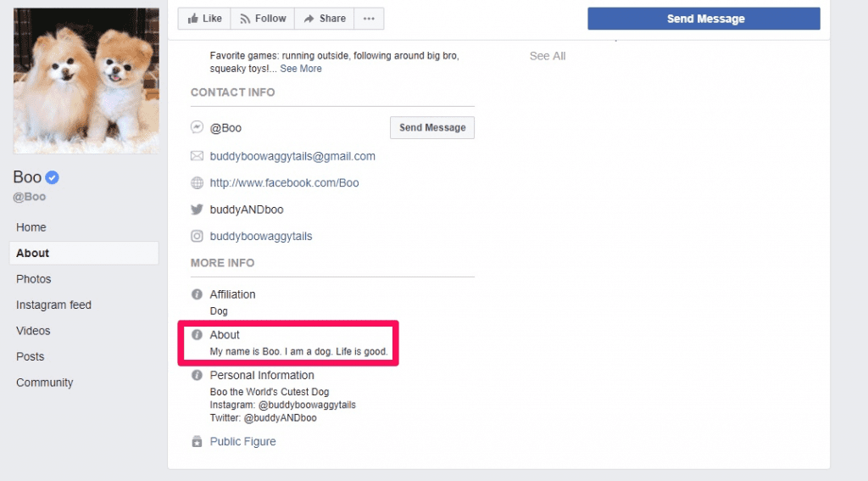
Task: Follow the Boo page
Action: [263, 19]
